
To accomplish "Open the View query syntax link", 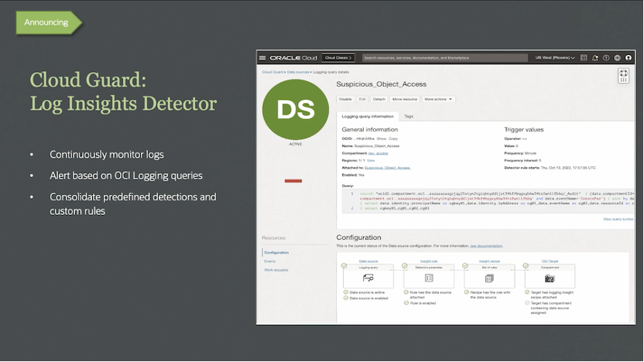I will click(x=618, y=219).
